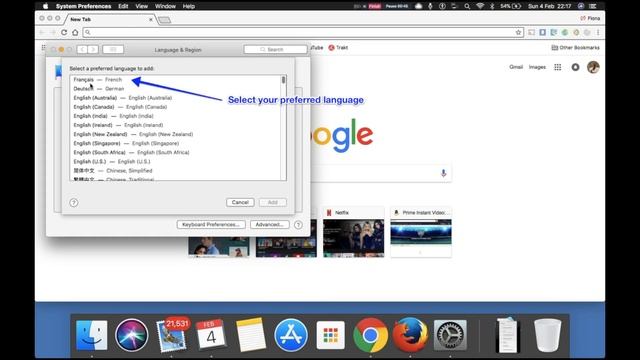The image size is (640, 360).
Task: Open Trash in Dock
Action: click(x=547, y=335)
